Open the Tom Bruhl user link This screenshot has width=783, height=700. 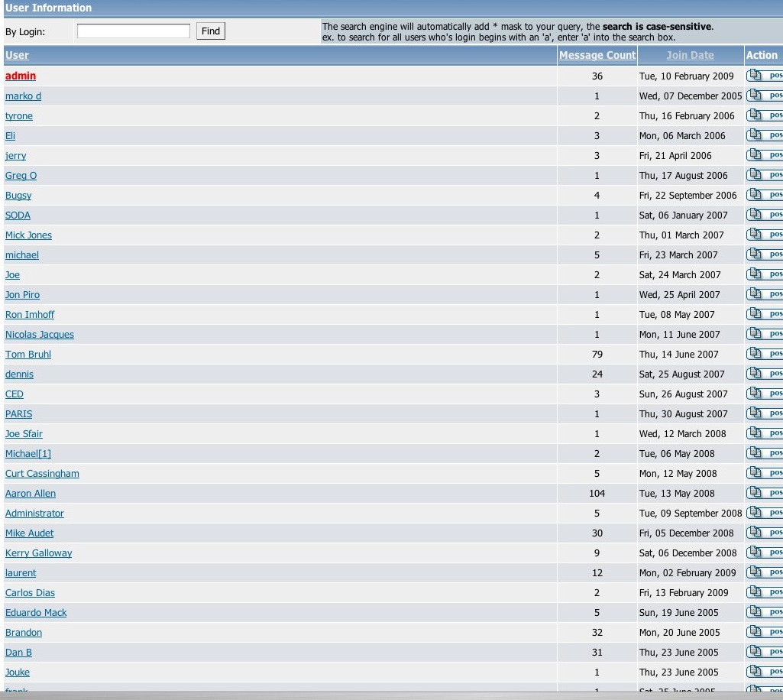point(28,355)
